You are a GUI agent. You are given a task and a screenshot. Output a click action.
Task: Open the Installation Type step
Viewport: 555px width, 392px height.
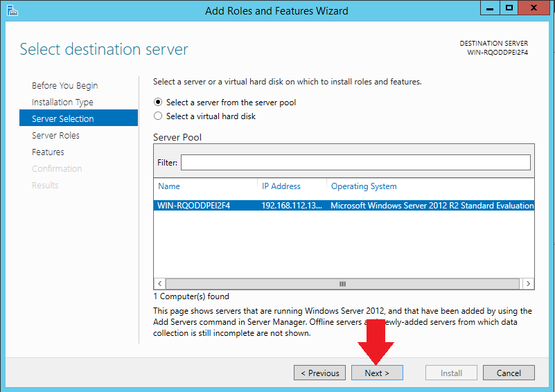click(62, 103)
